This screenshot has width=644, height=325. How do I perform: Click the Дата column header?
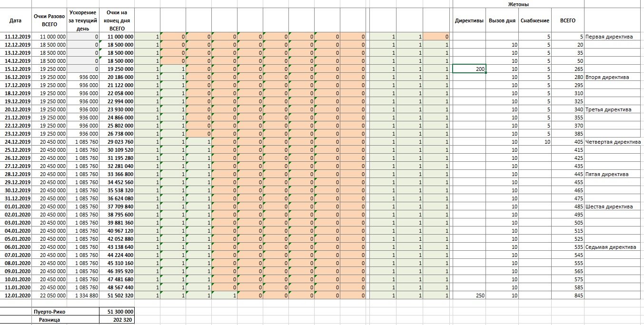point(16,20)
